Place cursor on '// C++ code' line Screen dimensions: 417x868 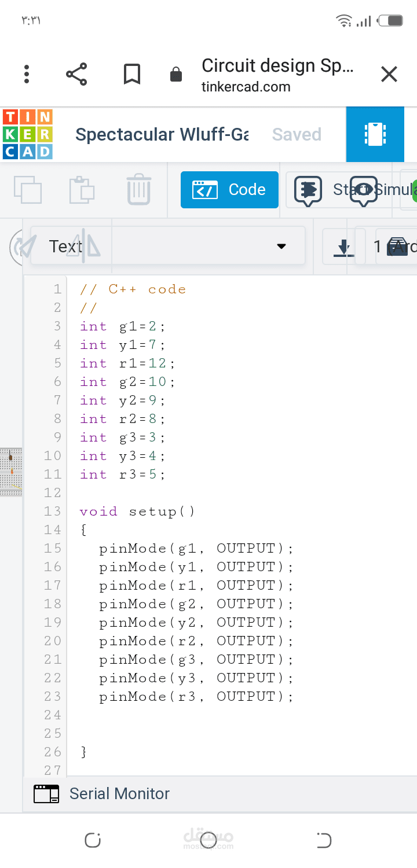click(133, 289)
